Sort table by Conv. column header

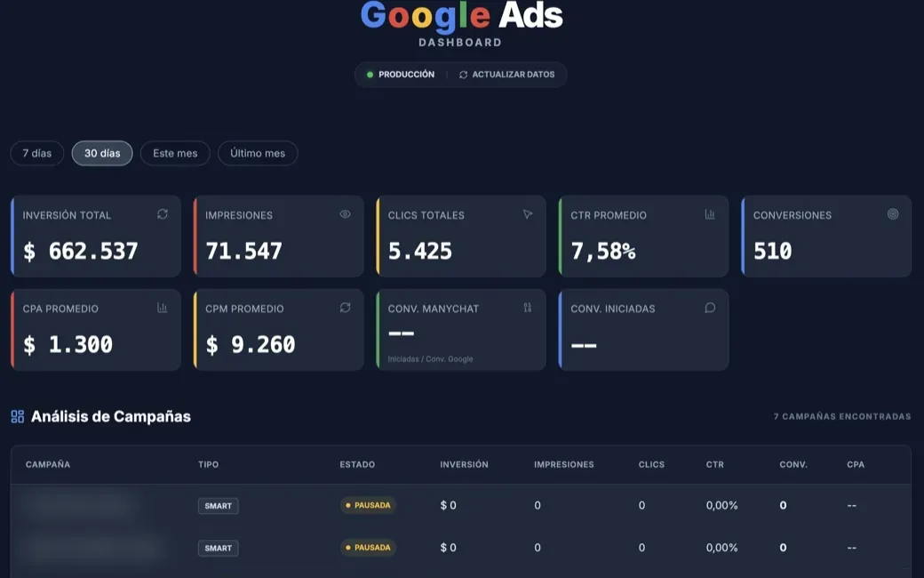(793, 464)
